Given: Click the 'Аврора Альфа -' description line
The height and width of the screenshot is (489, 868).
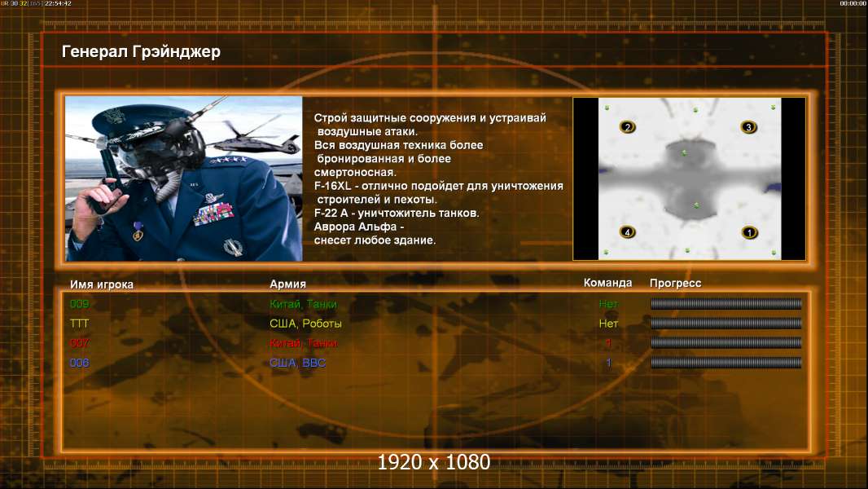Looking at the screenshot, I should click(x=359, y=227).
